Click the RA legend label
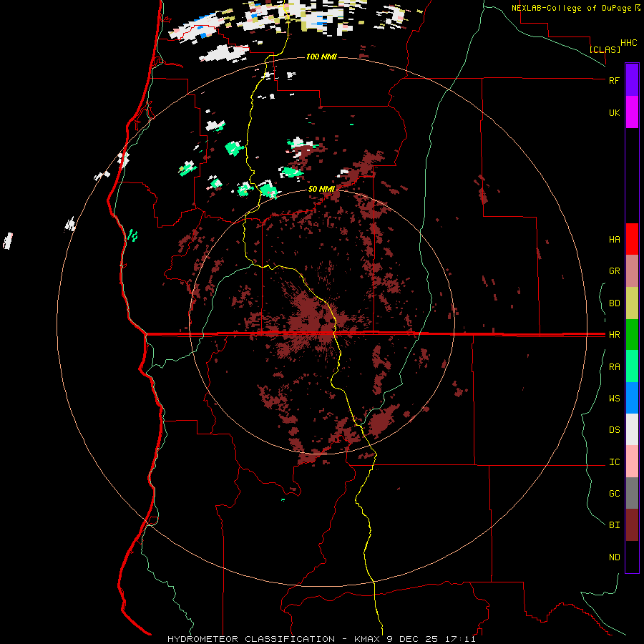Screen dimensions: 644x644 click(614, 367)
